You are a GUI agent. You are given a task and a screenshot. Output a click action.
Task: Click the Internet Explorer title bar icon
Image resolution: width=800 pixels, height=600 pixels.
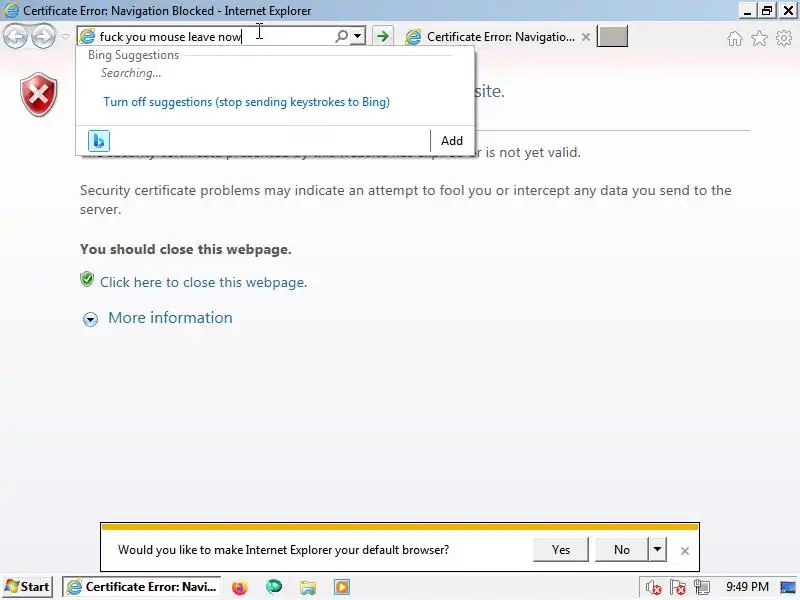(11, 10)
